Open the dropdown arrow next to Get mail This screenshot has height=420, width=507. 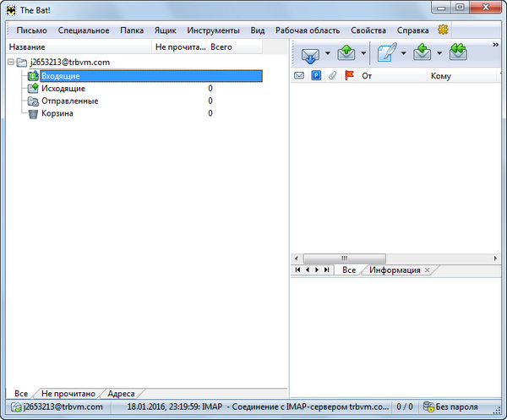(327, 54)
